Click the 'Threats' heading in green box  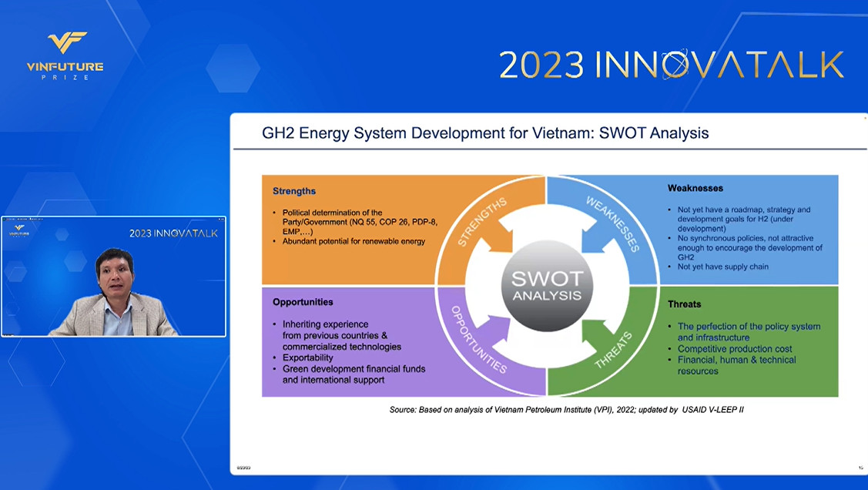(x=684, y=304)
